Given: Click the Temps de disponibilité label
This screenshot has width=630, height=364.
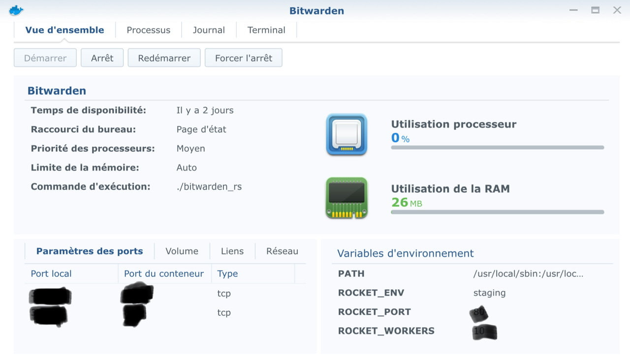Looking at the screenshot, I should 89,110.
